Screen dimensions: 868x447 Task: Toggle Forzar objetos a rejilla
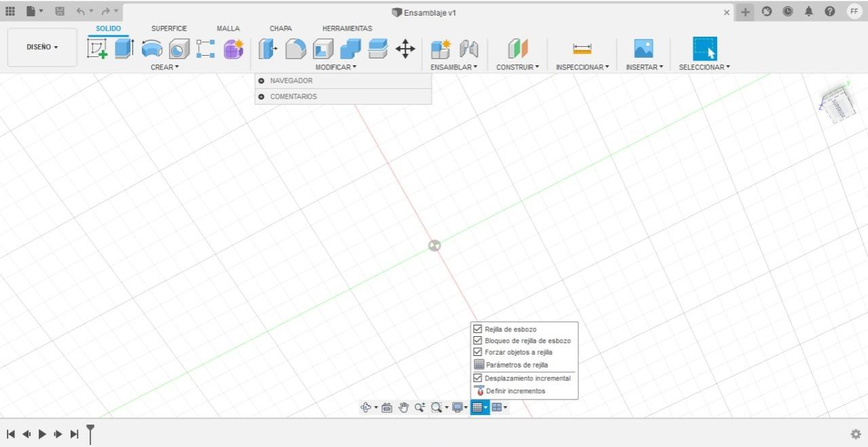tap(478, 352)
